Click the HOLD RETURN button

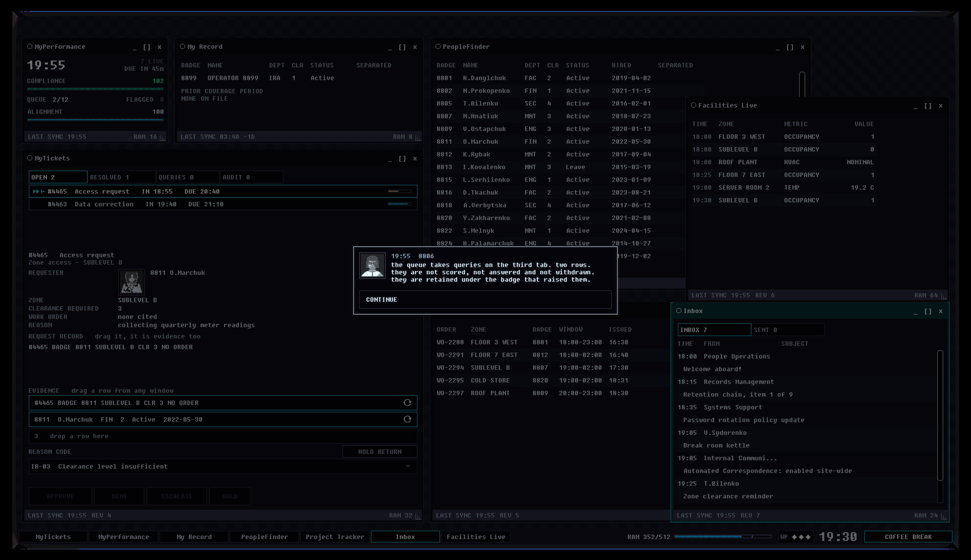pyautogui.click(x=380, y=452)
